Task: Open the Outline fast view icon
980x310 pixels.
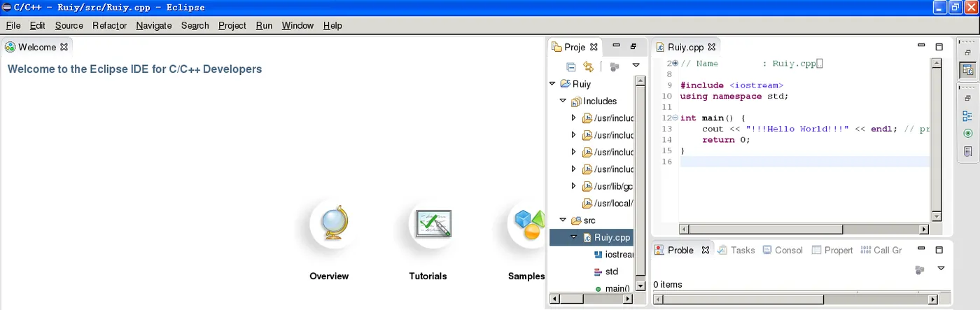Action: click(x=968, y=115)
